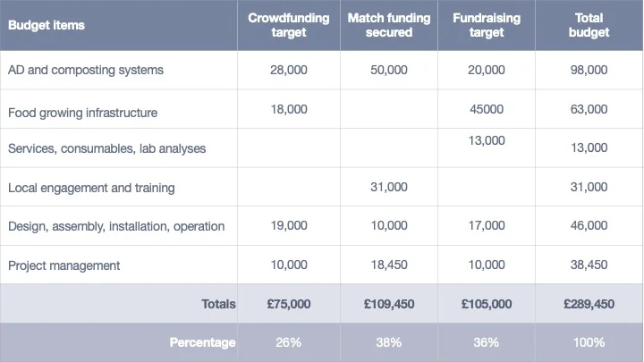Click the Total budget header cell
Viewport: 644px width, 362px height.
click(589, 25)
